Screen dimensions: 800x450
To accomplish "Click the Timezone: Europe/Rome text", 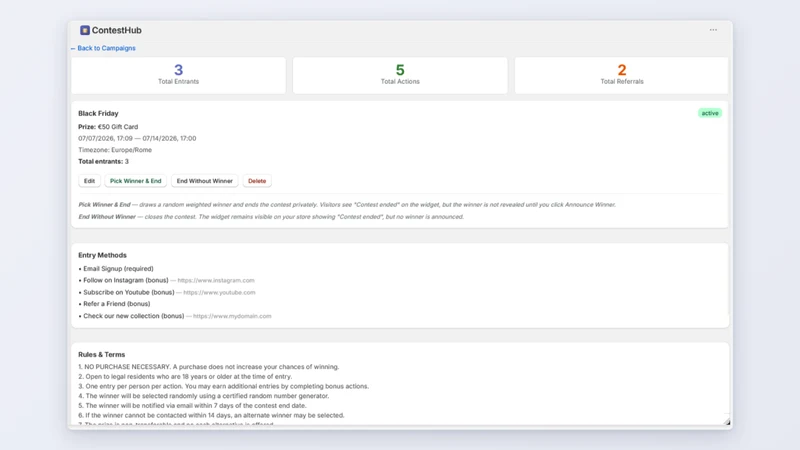I will [x=115, y=150].
